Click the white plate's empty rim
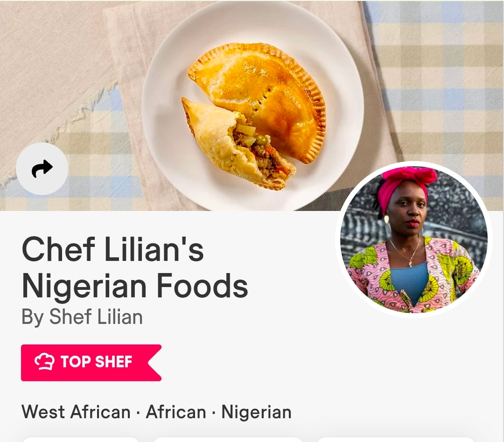Viewport: 504px width, 442px height. pos(341,64)
